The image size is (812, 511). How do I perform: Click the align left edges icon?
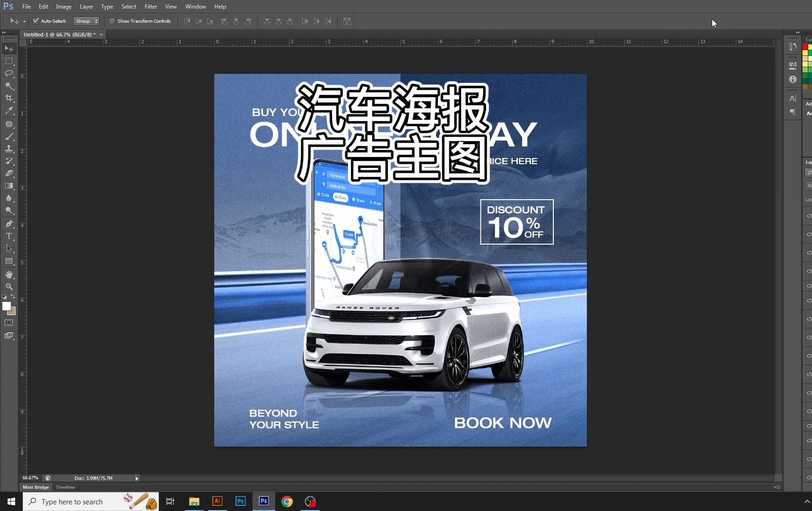225,21
